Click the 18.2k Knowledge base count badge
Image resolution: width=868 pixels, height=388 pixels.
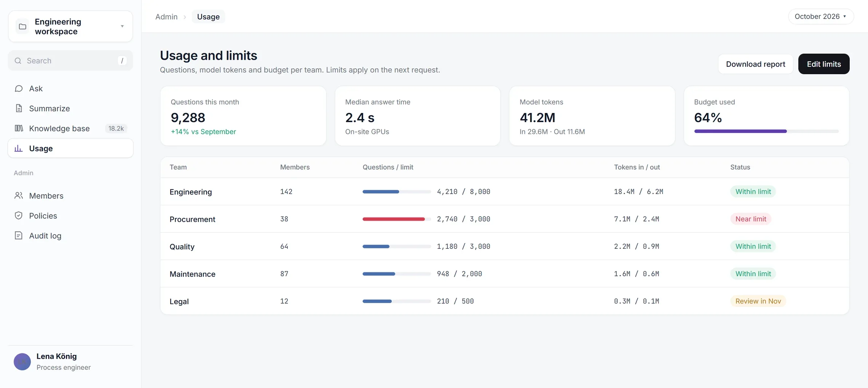(116, 129)
